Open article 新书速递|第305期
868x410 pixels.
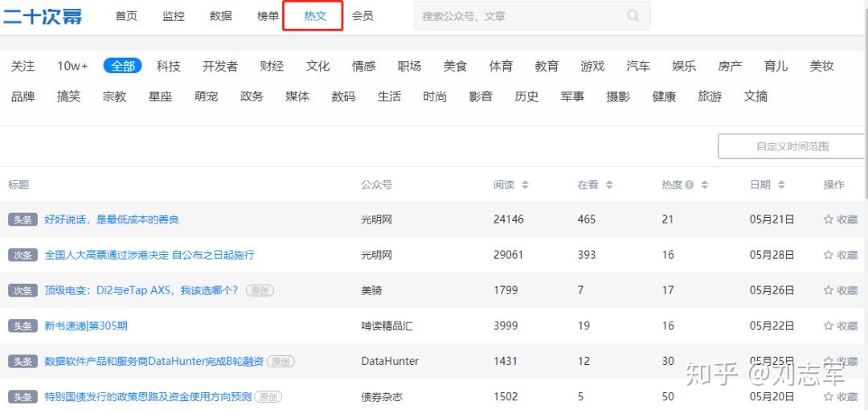click(x=86, y=326)
